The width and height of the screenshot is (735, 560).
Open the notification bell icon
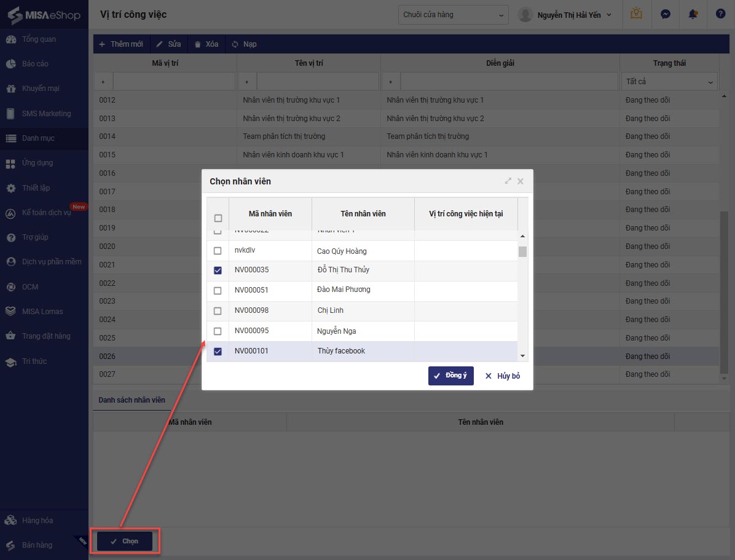[x=693, y=15]
